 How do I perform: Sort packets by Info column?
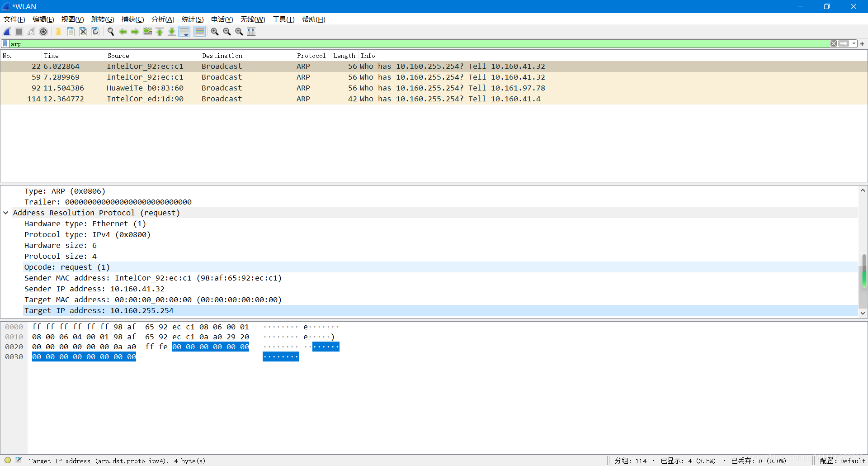point(613,56)
